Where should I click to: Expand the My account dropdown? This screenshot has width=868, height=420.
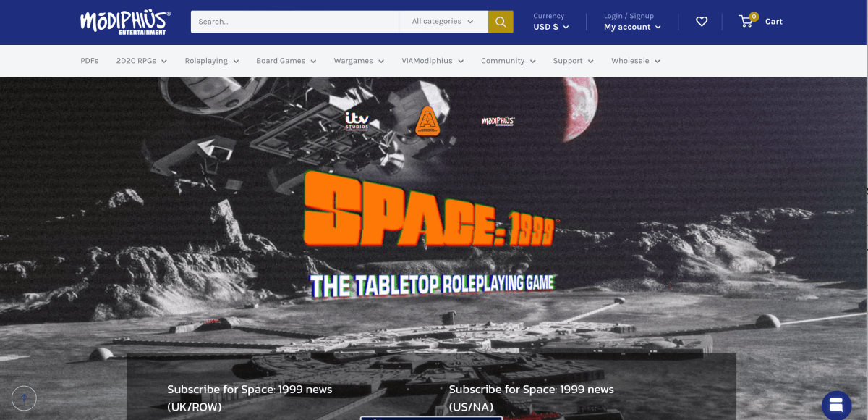[x=631, y=27]
